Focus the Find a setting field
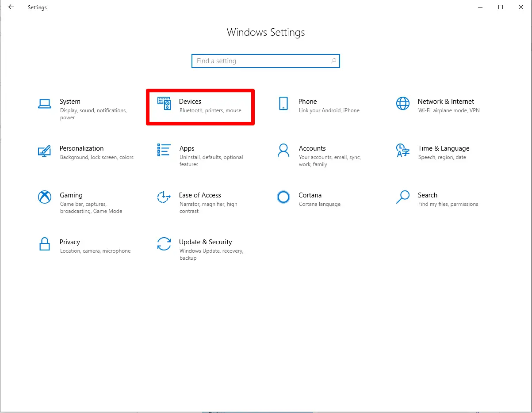The image size is (532, 413). click(x=266, y=61)
